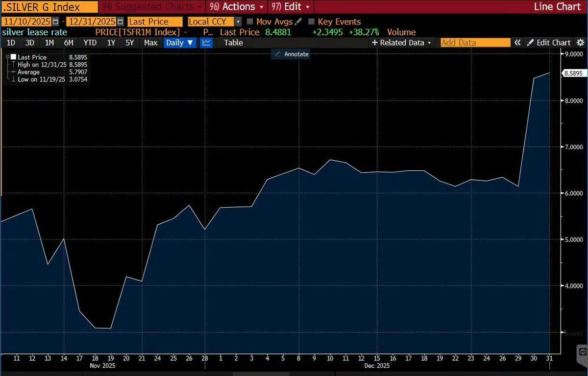Screen dimensions: 588x376
Task: Open the Actions menu
Action: coord(237,7)
